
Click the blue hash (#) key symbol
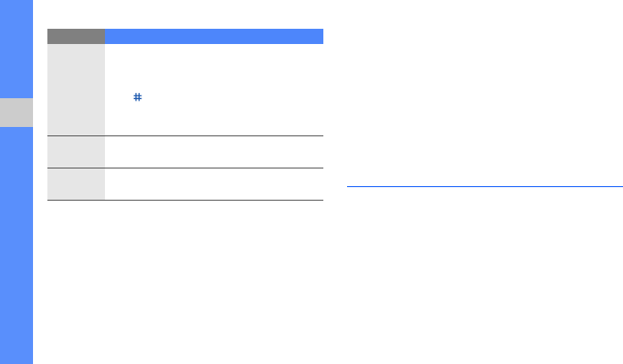(x=137, y=98)
